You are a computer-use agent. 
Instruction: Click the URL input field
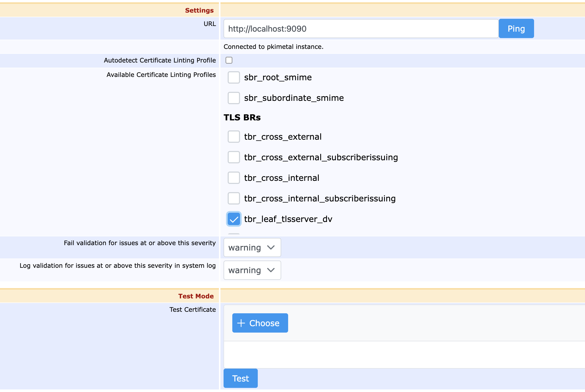click(360, 29)
